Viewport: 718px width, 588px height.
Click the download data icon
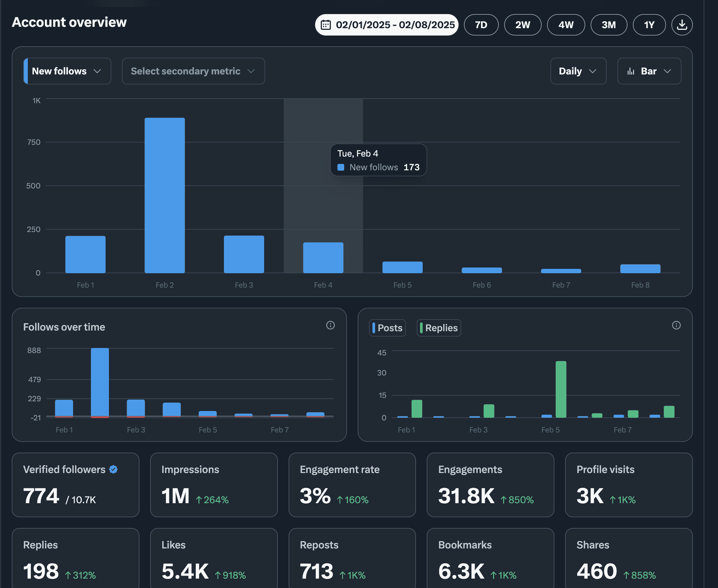click(x=682, y=25)
